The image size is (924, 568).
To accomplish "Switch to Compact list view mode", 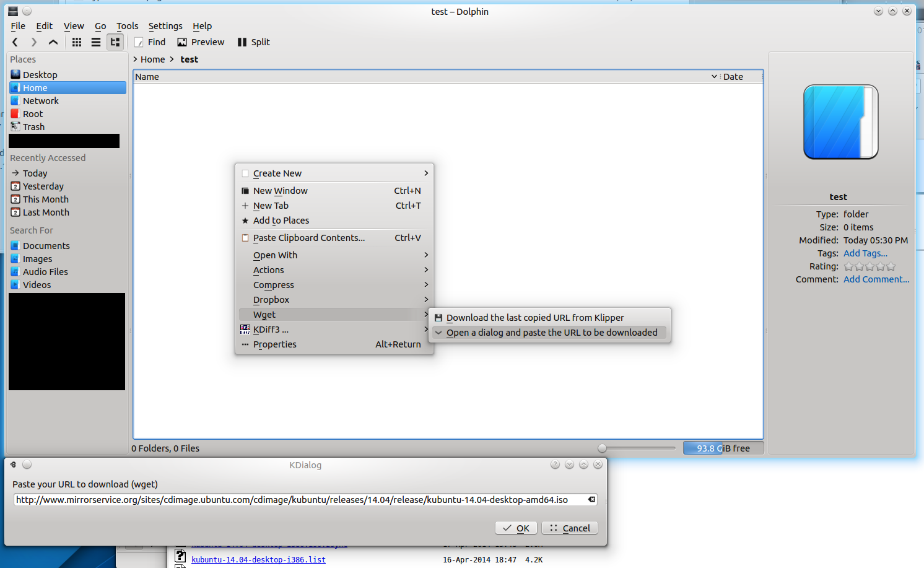I will 96,42.
